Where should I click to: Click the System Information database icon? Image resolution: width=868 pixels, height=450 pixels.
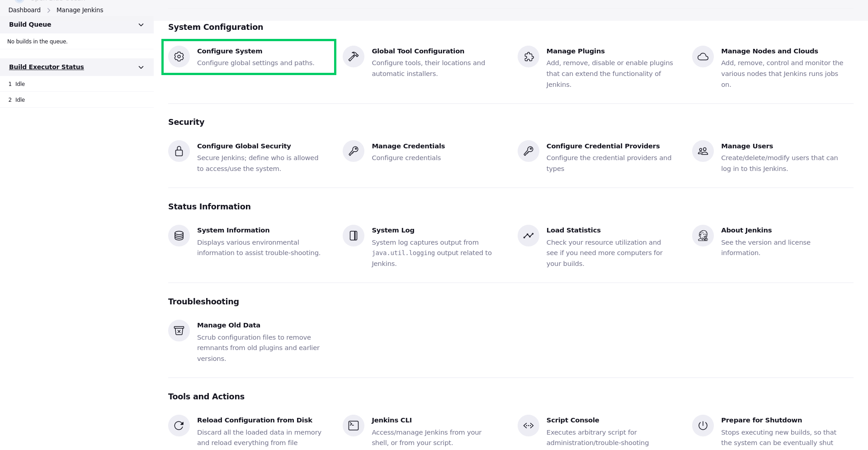point(179,236)
